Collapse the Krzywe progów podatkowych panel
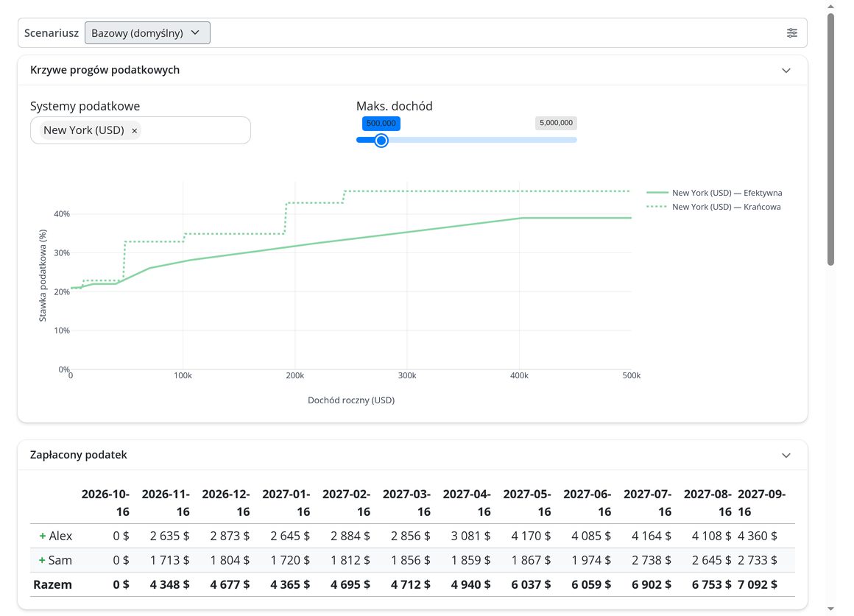 [x=786, y=70]
